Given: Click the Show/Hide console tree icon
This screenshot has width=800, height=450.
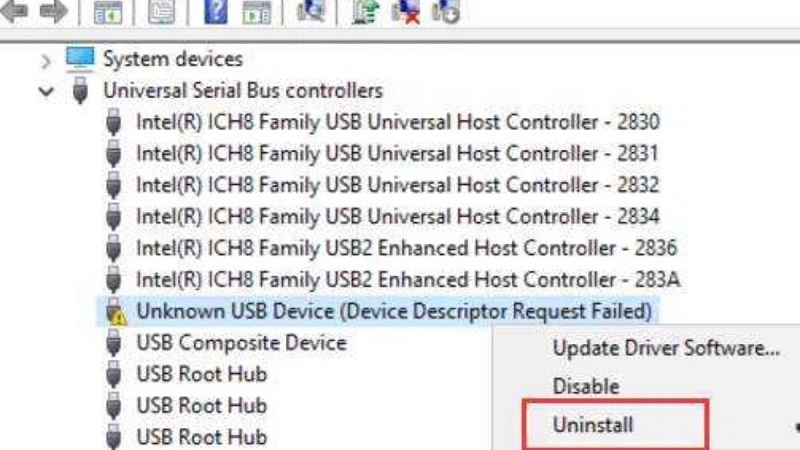Looking at the screenshot, I should [108, 12].
